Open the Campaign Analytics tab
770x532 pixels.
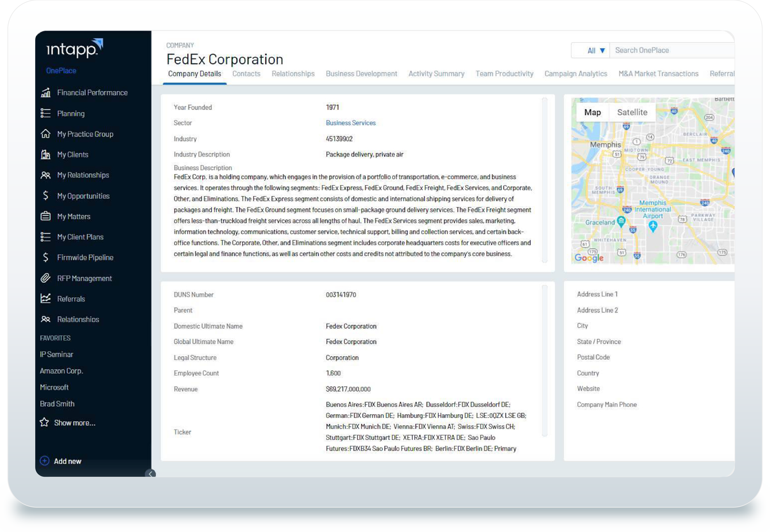tap(575, 74)
